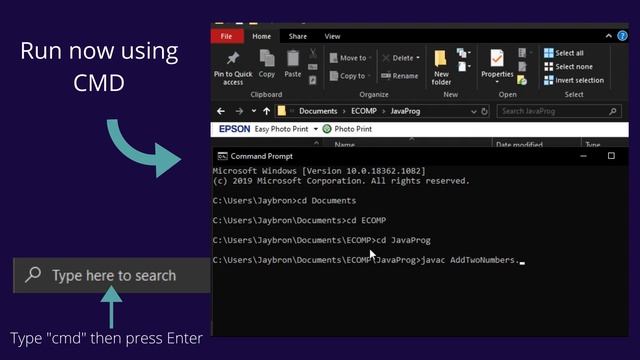Screen dimensions: 640x360
Task: Click the Cut scissors icon
Action: [x=313, y=53]
